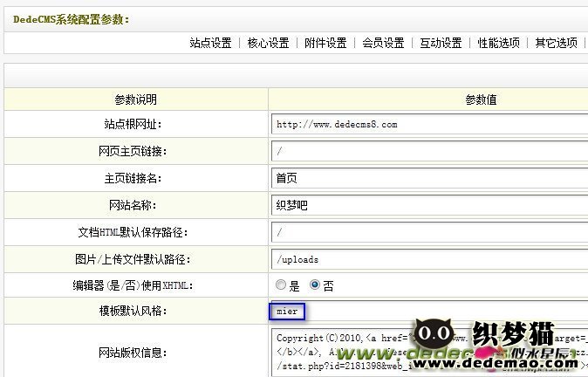The height and width of the screenshot is (377, 588).
Task: Focus the 网站名称 field with 织梦吧
Action: (x=429, y=205)
